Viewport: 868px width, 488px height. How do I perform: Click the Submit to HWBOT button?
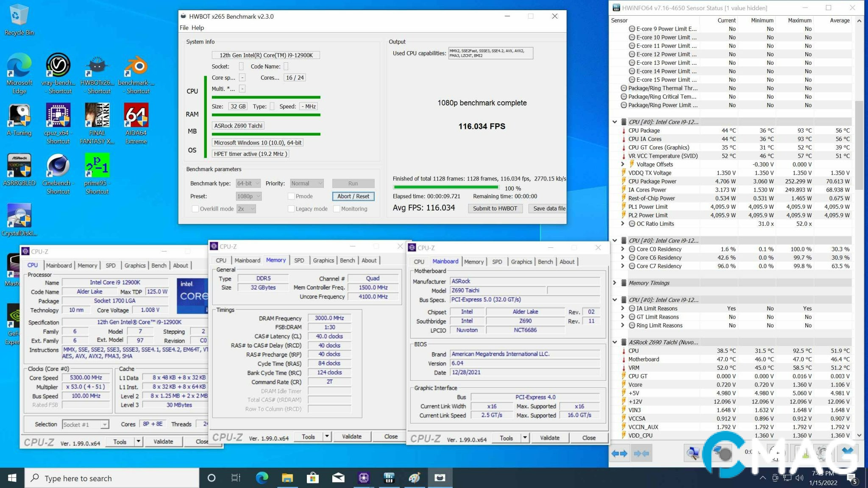point(495,208)
